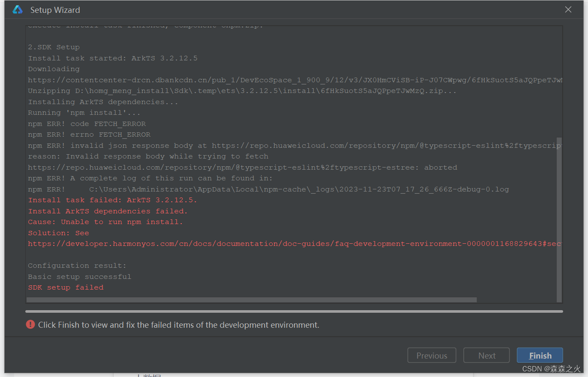
Task: Click the contentcenter-drcn.dbankcdn.cn download URL
Action: tap(295, 80)
